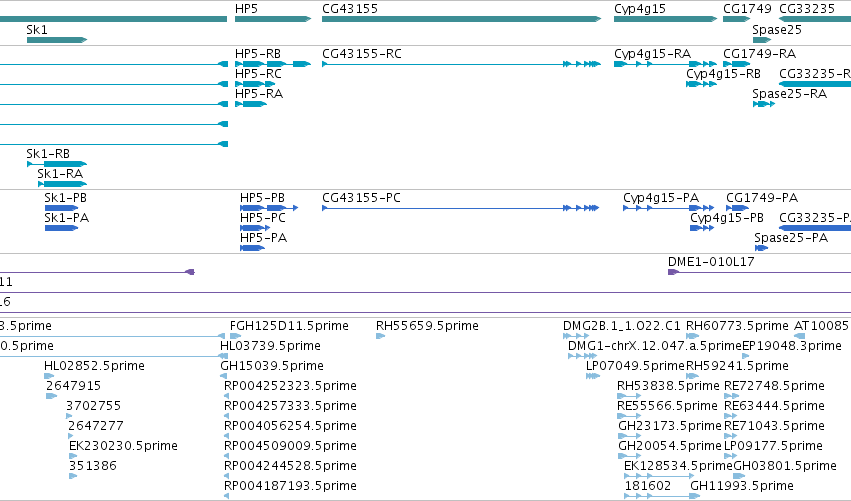Click the HL03739.5prime EST label
The height and width of the screenshot is (501, 851).
coord(270,346)
